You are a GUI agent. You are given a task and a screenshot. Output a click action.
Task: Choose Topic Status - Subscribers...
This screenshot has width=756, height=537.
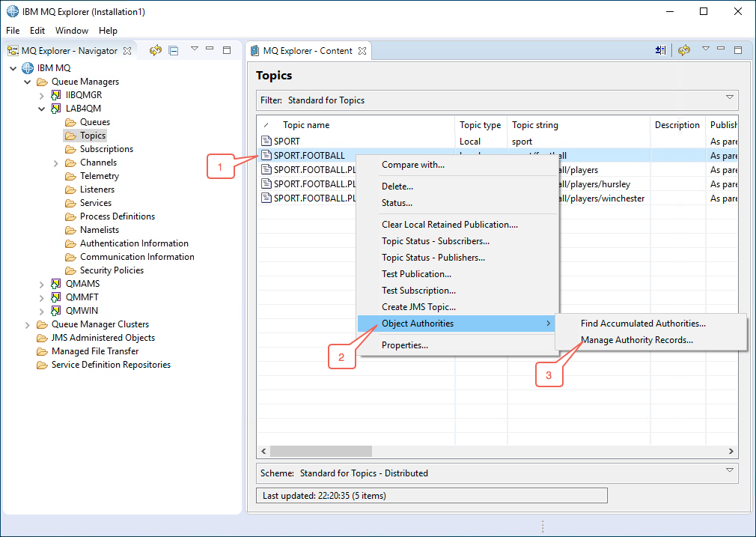tap(457, 241)
